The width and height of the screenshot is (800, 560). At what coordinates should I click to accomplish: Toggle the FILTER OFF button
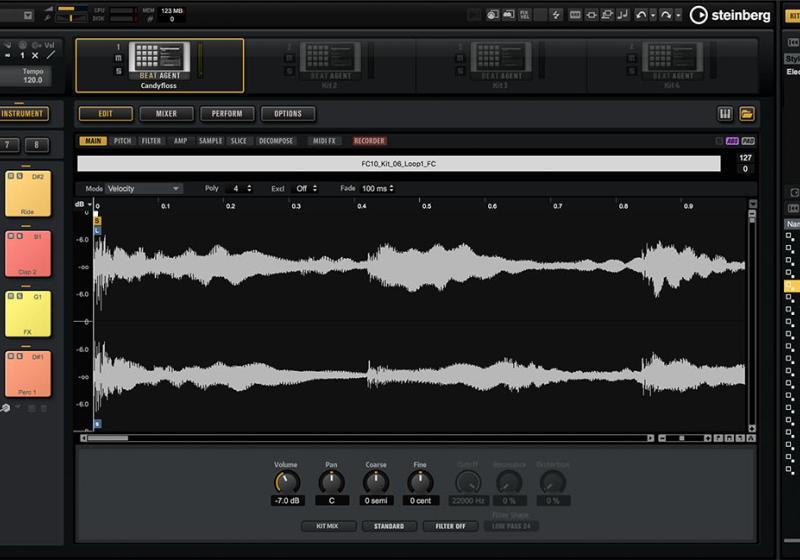[x=450, y=526]
